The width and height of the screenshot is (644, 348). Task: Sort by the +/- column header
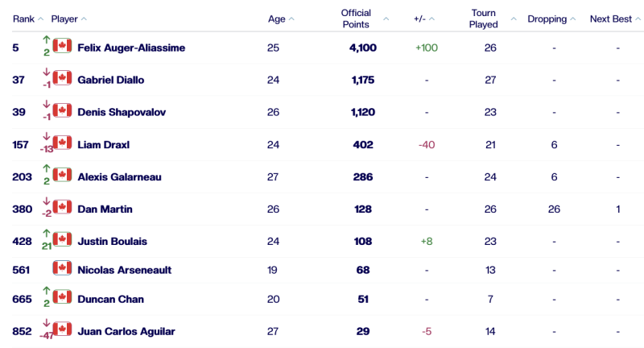[x=431, y=19]
